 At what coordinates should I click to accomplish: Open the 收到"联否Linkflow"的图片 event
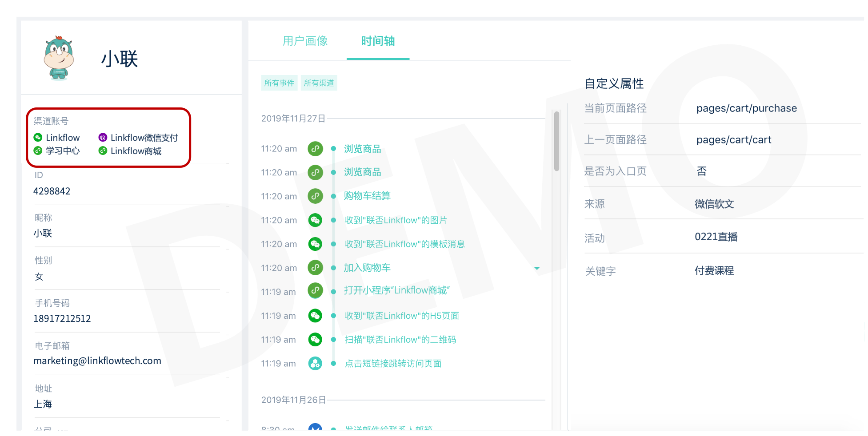point(396,220)
